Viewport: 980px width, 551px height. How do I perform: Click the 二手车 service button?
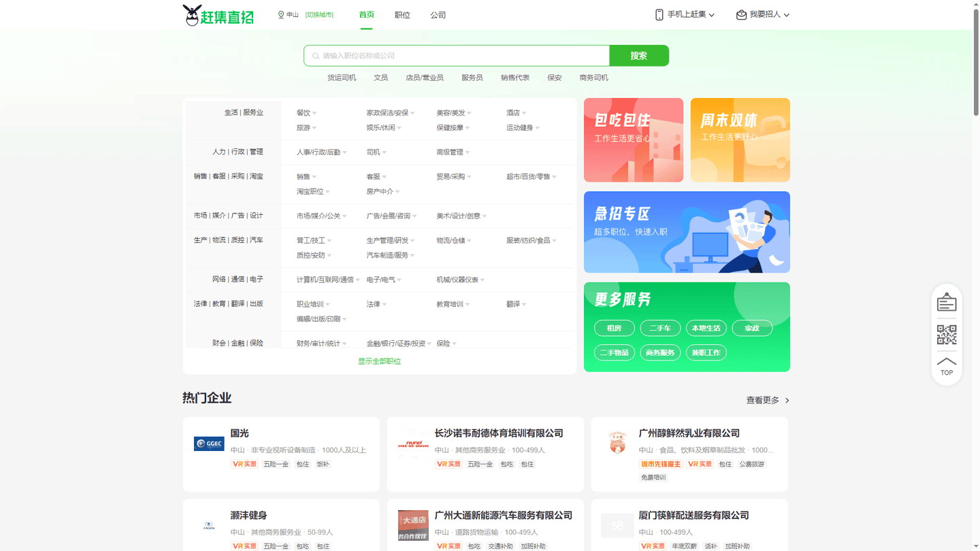[660, 329]
